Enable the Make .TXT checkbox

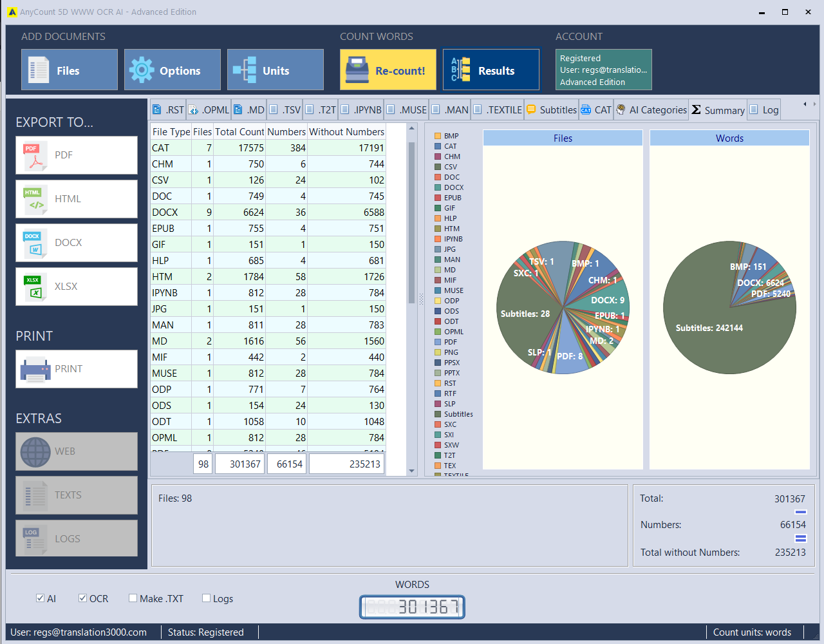pos(133,598)
